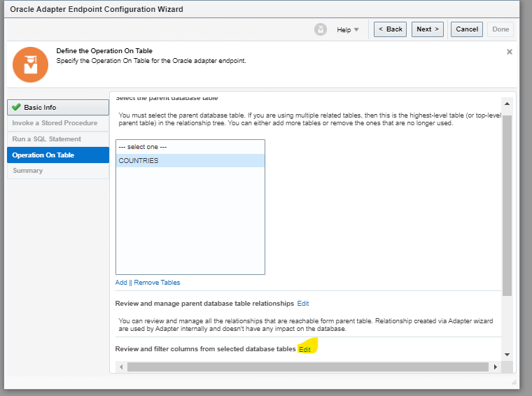532x396 pixels.
Task: Open the Help dropdown menu
Action: [348, 29]
